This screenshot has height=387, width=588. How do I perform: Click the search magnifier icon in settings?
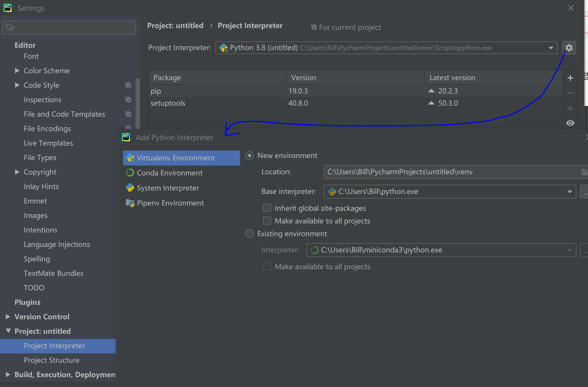[x=10, y=27]
